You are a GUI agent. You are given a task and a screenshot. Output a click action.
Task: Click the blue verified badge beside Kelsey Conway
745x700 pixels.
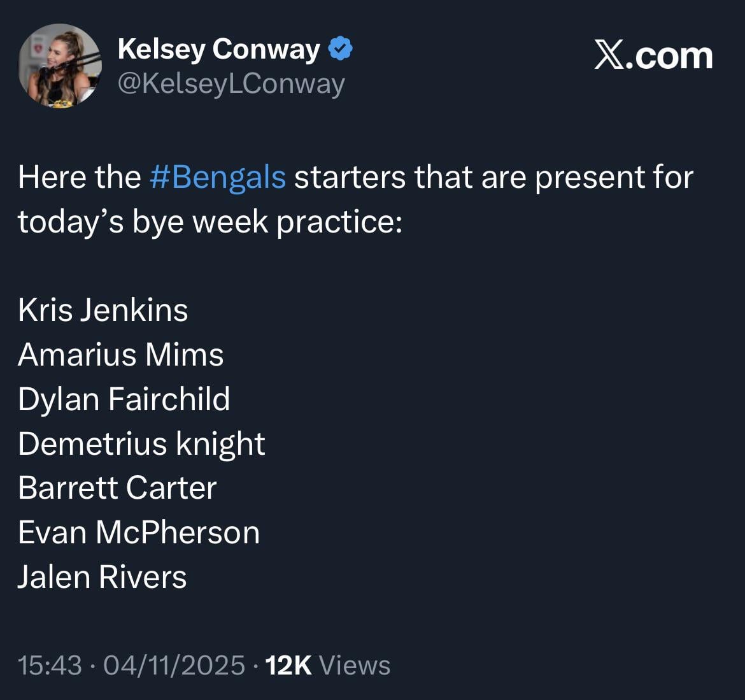(x=341, y=50)
